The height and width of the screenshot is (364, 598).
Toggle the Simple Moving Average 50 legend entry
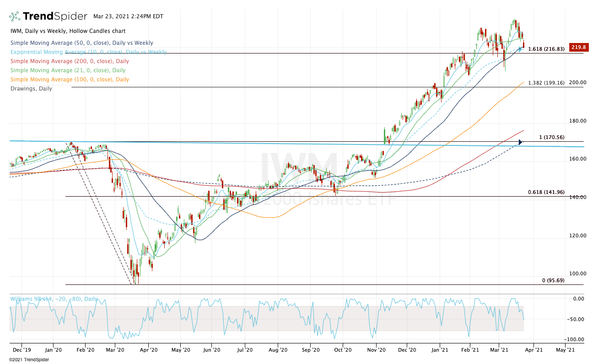pyautogui.click(x=81, y=43)
